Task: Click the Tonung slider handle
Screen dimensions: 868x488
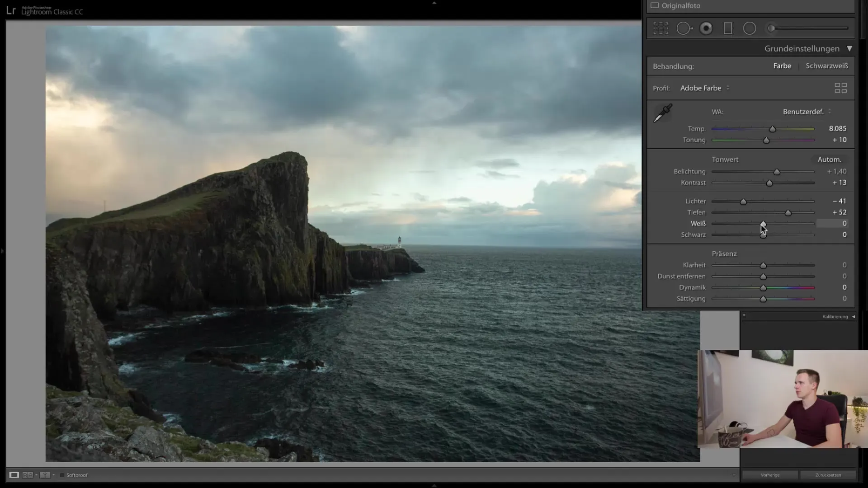Action: click(766, 141)
